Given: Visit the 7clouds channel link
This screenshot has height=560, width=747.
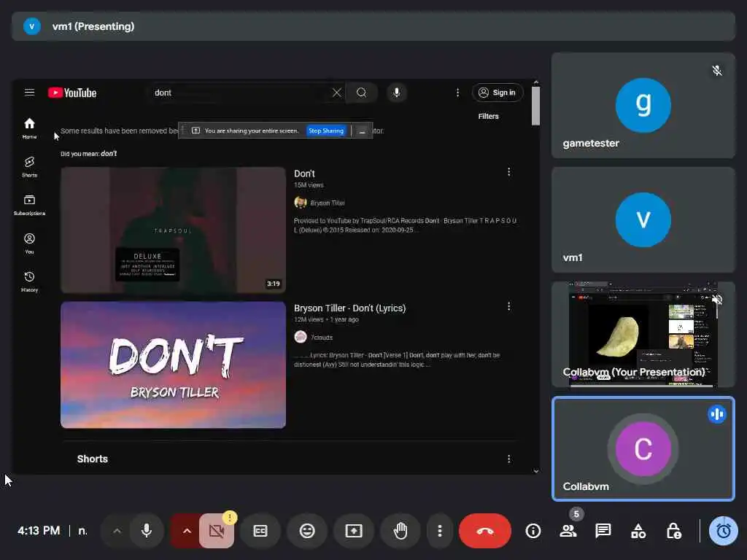Looking at the screenshot, I should (322, 337).
